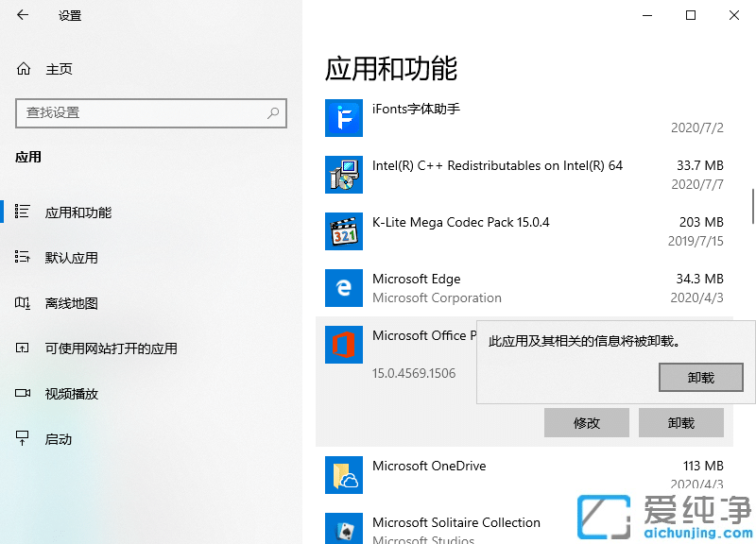756x544 pixels.
Task: Click the K-Lite Mega Codec Pack icon
Action: tap(343, 231)
